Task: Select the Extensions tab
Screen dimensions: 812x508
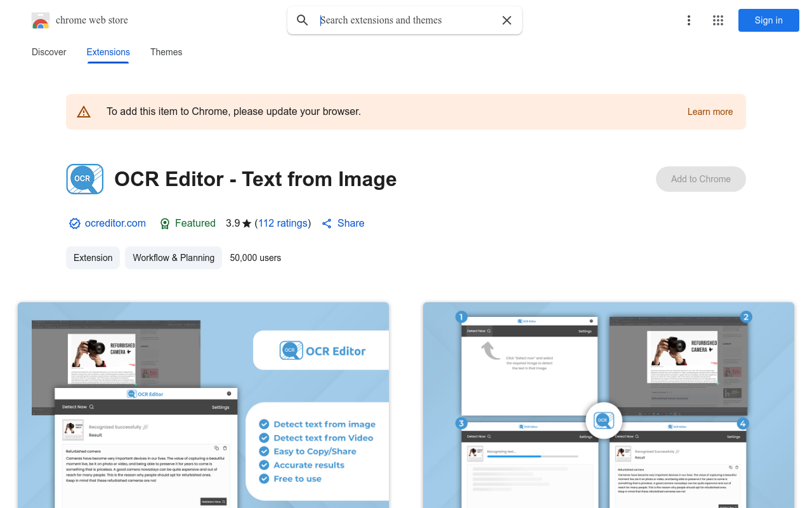Action: (108, 52)
